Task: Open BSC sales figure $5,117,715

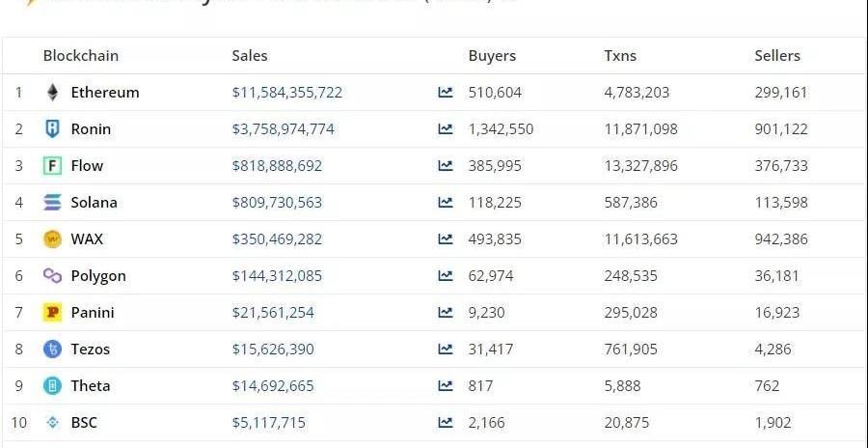Action: tap(269, 423)
